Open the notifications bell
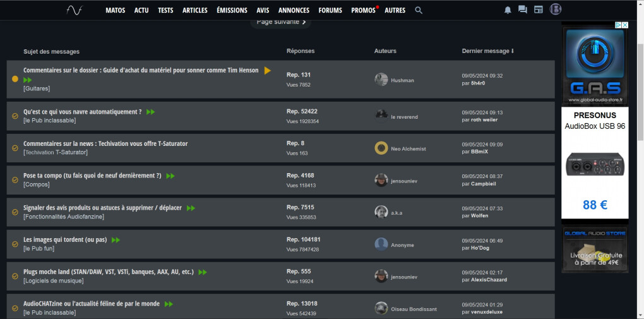This screenshot has height=319, width=644. 508,10
